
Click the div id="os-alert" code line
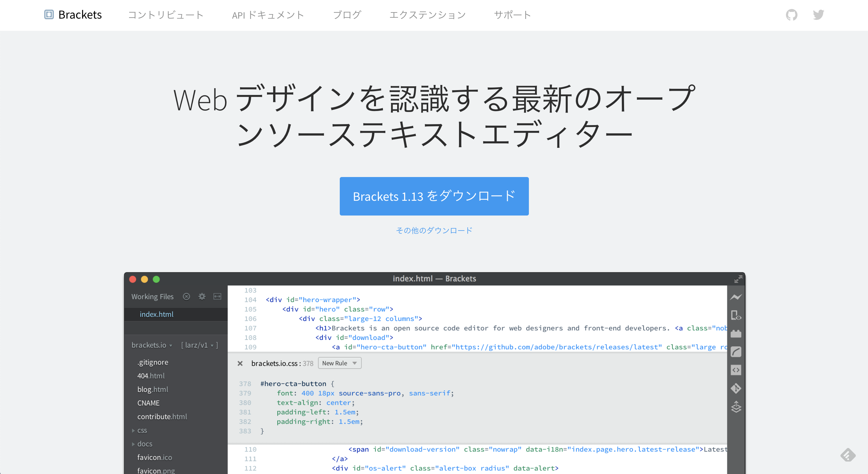[x=445, y=468]
